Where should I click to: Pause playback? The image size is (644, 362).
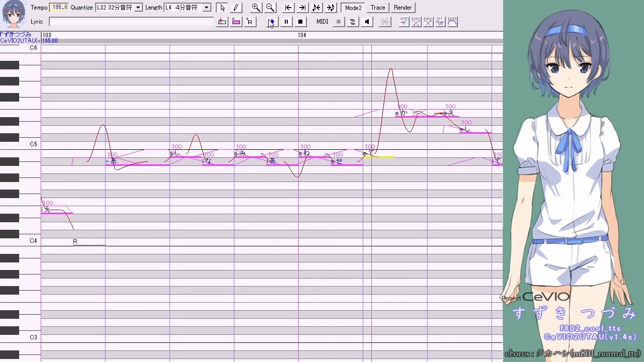coord(286,22)
